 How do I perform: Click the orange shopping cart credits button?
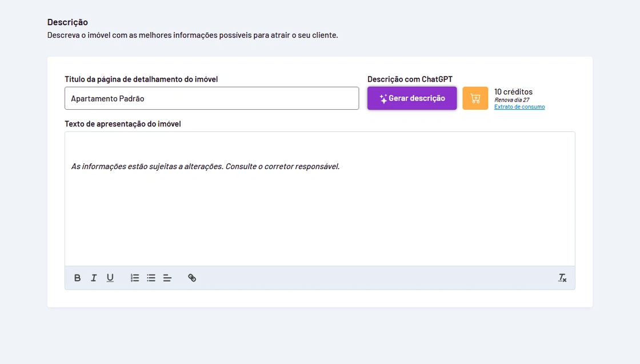click(475, 98)
